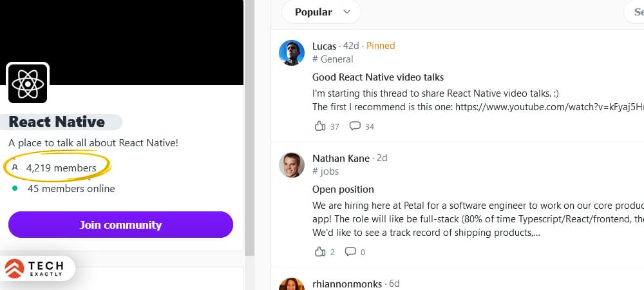Screen dimensions: 644x290
Task: Click the sidebar vertical scrollbar
Action: coord(249,128)
